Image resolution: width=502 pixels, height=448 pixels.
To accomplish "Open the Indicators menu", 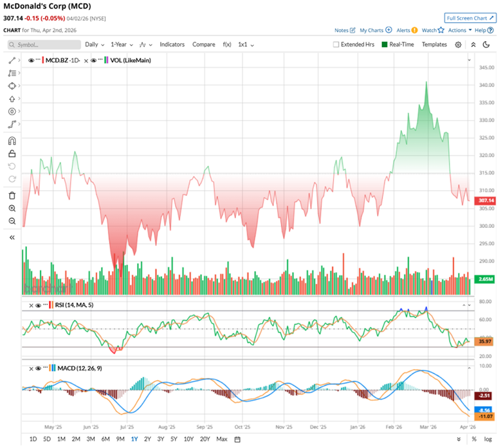I will (x=172, y=44).
